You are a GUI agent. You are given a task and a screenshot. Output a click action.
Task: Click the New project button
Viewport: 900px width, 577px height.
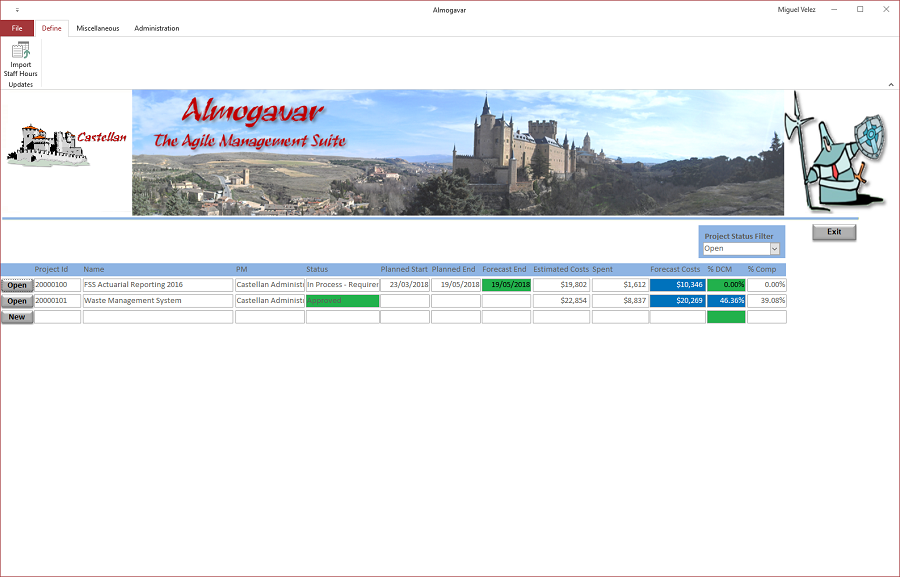pyautogui.click(x=17, y=317)
